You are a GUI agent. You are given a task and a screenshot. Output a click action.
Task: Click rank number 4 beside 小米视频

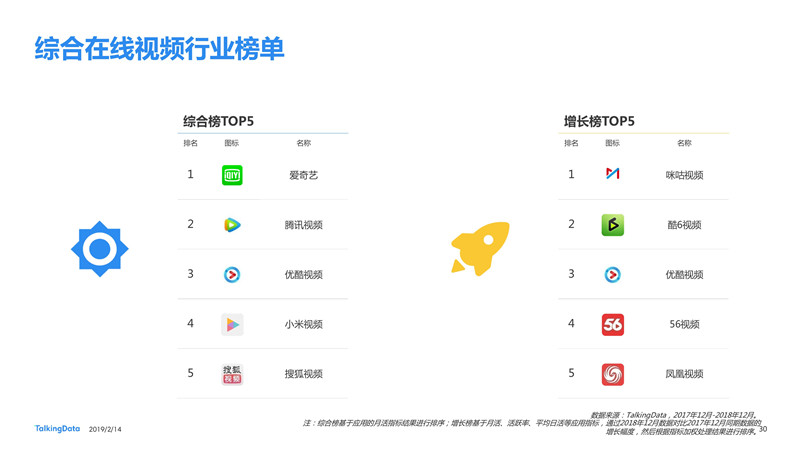pyautogui.click(x=190, y=323)
